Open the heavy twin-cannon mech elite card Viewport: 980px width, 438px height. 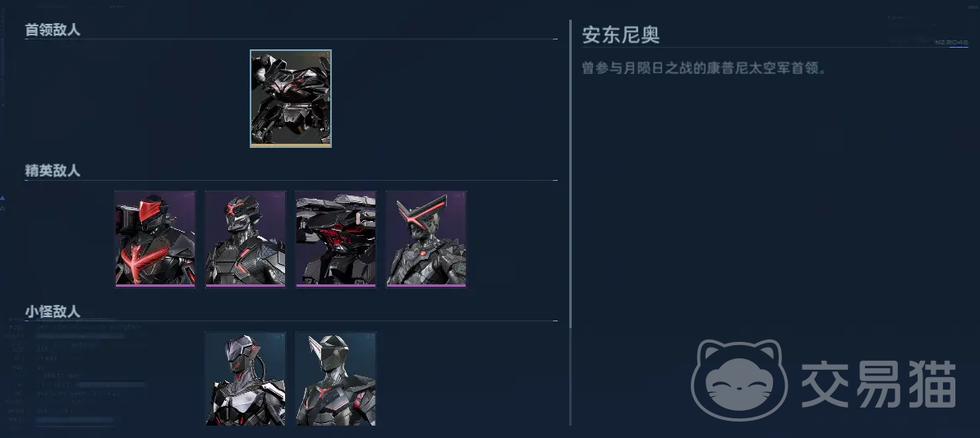[x=336, y=238]
